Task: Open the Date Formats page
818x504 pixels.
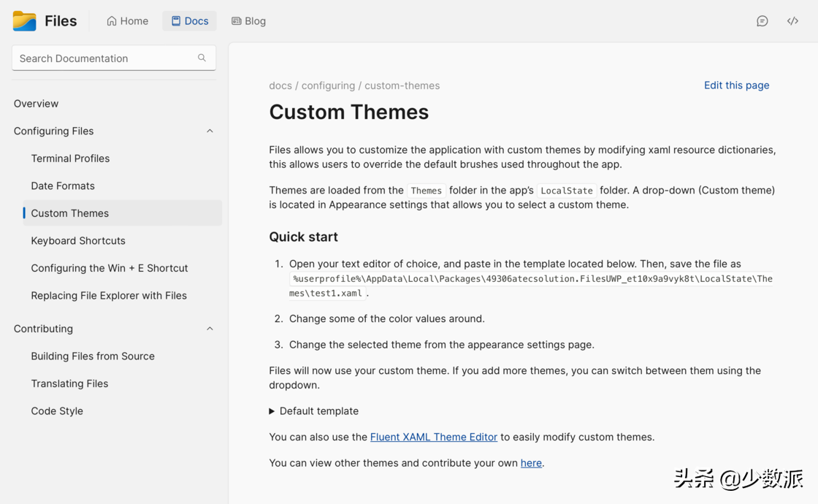Action: pyautogui.click(x=63, y=186)
